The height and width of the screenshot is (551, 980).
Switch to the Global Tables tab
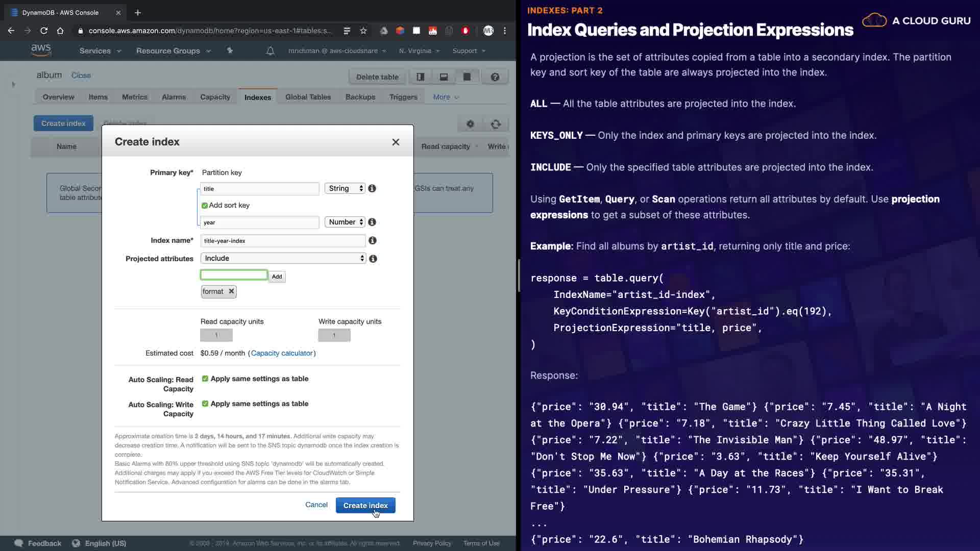point(308,97)
